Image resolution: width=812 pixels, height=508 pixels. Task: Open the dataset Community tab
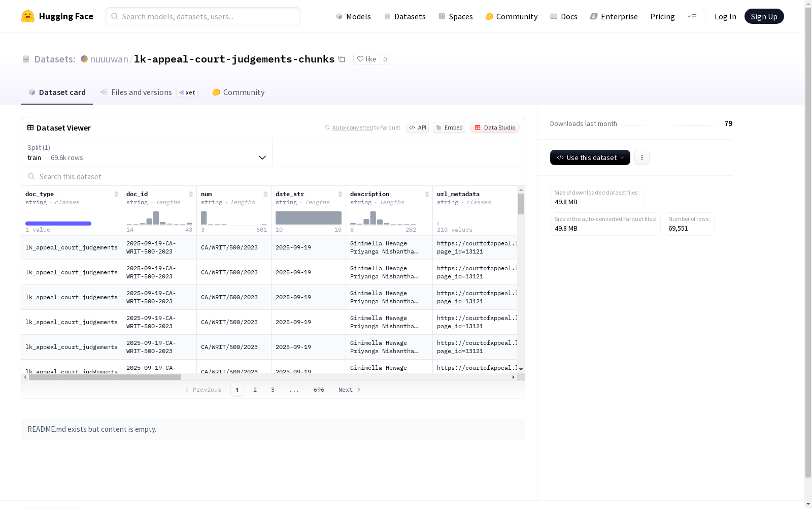tap(239, 92)
